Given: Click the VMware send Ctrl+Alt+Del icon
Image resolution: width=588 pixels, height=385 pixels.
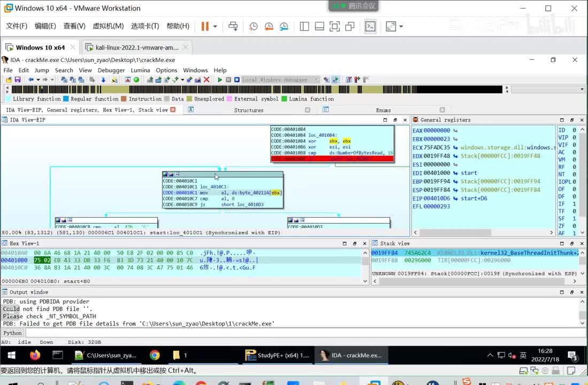Looking at the screenshot, I should pos(233,26).
